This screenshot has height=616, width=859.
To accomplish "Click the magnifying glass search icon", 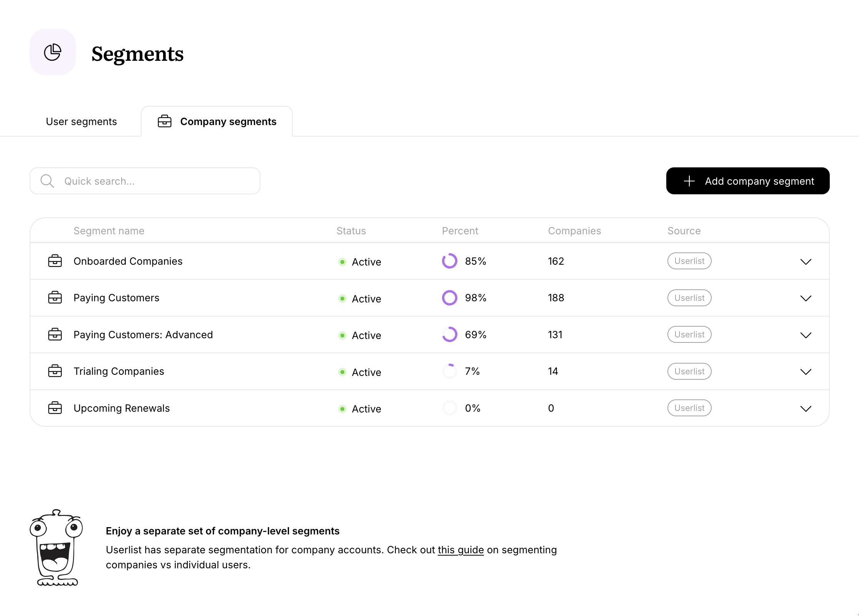I will coord(47,181).
